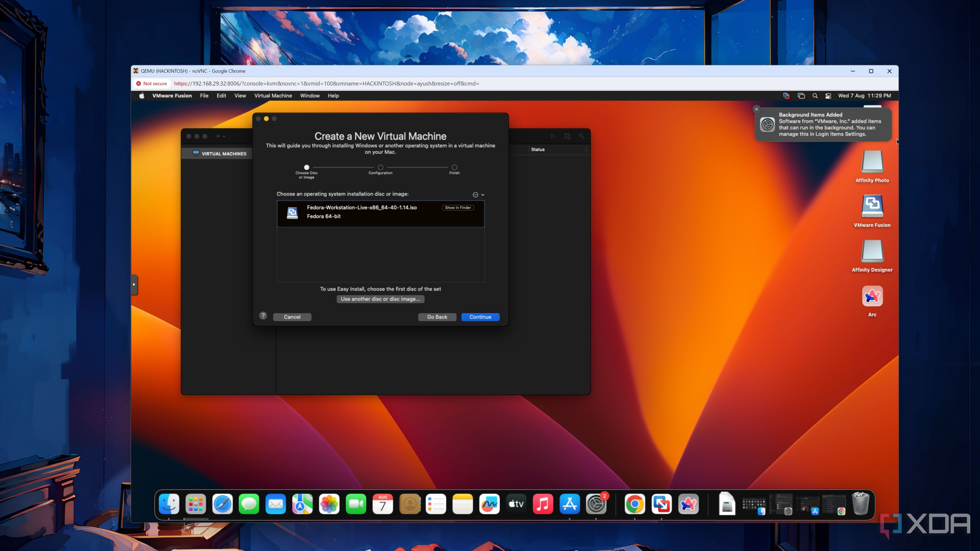Viewport: 980px width, 551px height.
Task: Open the File menu
Action: coord(204,96)
